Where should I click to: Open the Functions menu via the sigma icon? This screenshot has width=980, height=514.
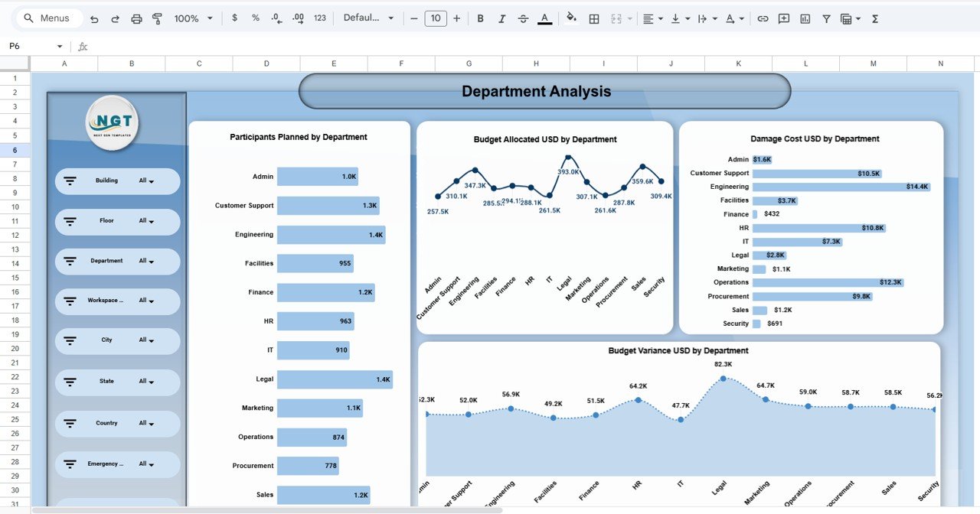click(x=874, y=18)
